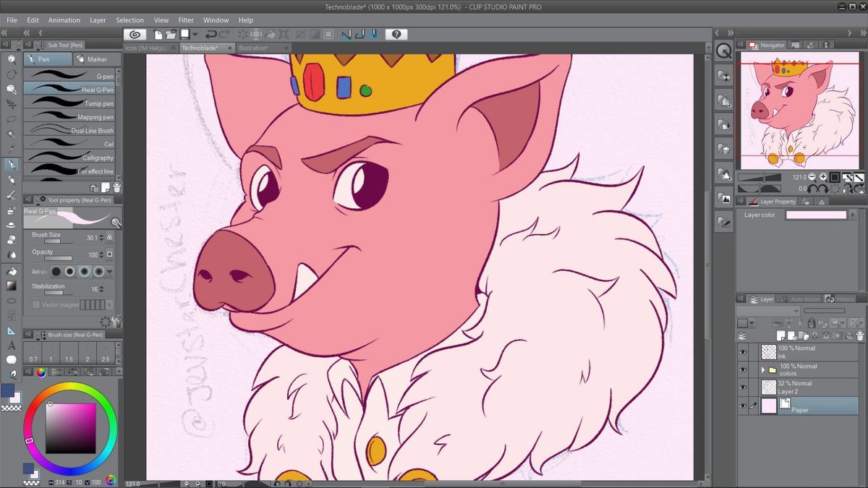This screenshot has height=488, width=868.
Task: Hide the colors folder layer
Action: (x=742, y=369)
